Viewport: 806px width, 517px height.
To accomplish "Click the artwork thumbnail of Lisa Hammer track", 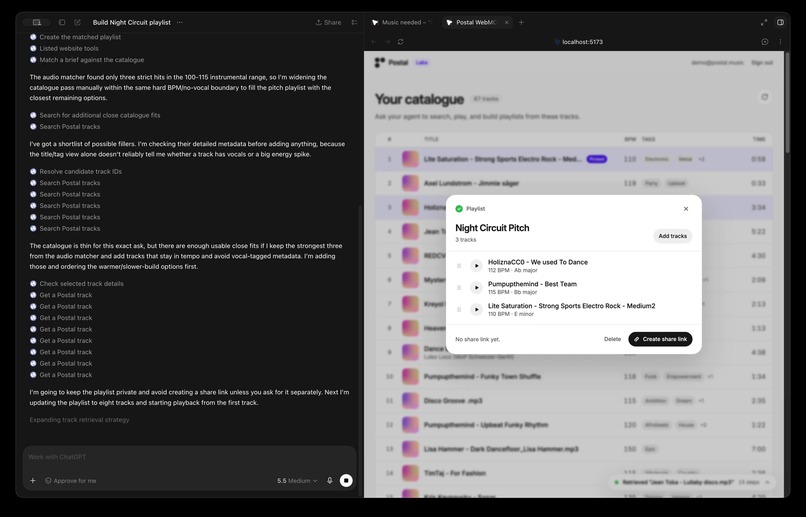I will pos(410,449).
